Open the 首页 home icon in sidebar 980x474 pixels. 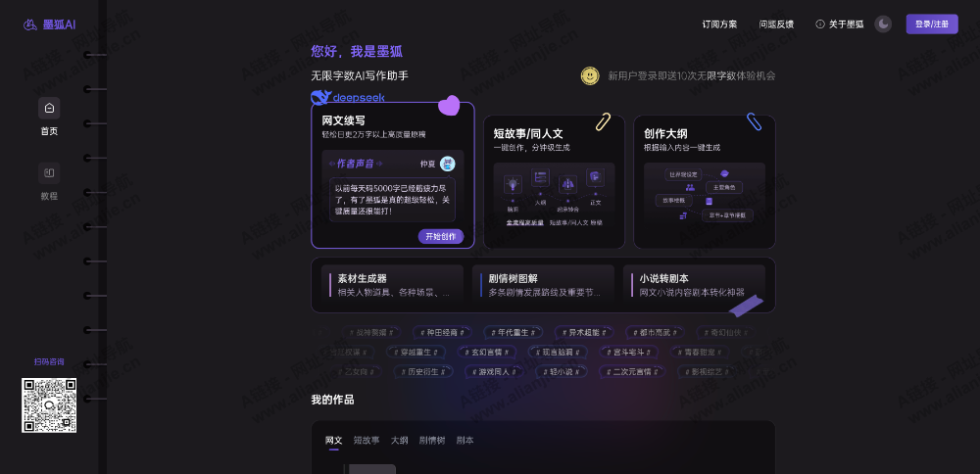49,108
